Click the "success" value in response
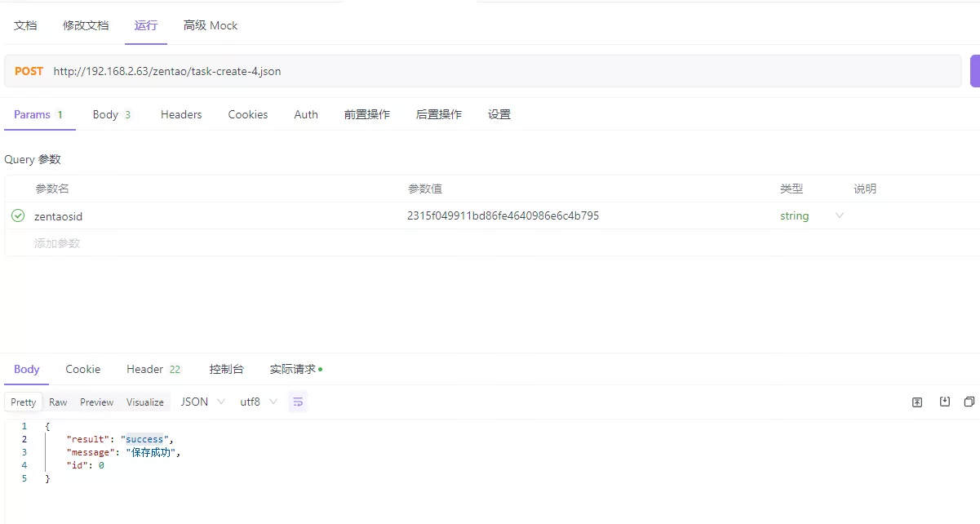 [144, 439]
